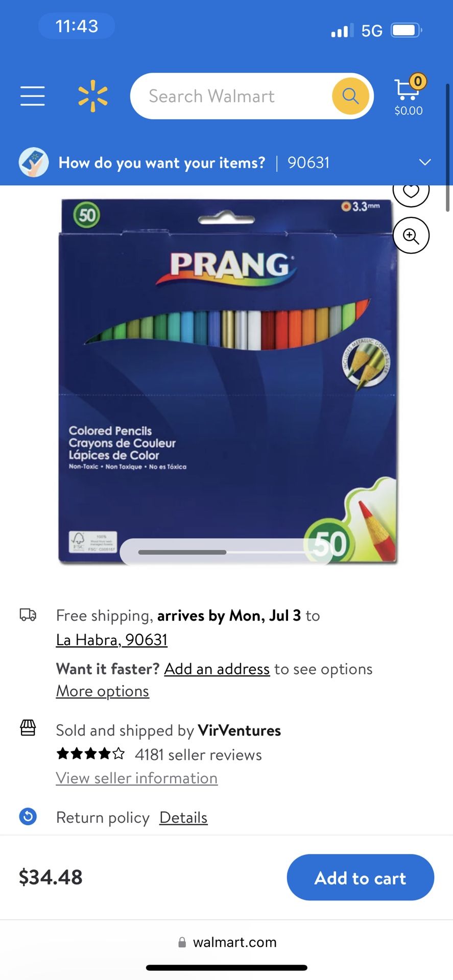Viewport: 453px width, 980px height.
Task: Open "View seller information" link
Action: pyautogui.click(x=137, y=778)
